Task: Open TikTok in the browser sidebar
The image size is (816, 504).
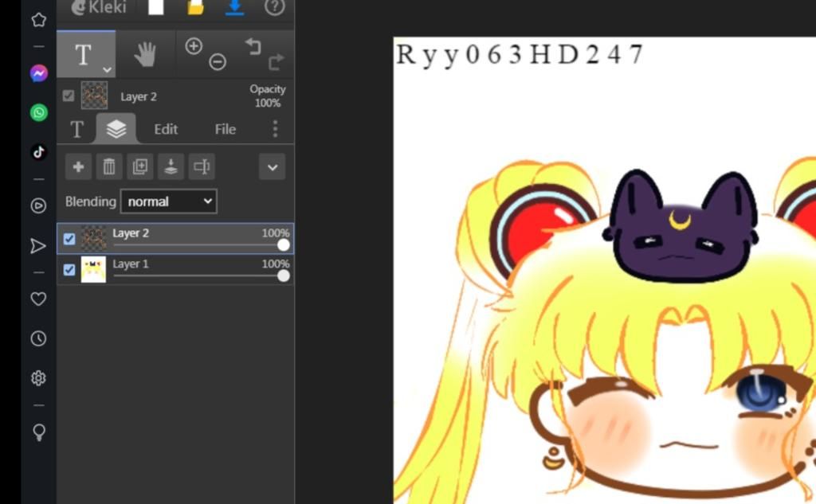Action: click(x=38, y=152)
